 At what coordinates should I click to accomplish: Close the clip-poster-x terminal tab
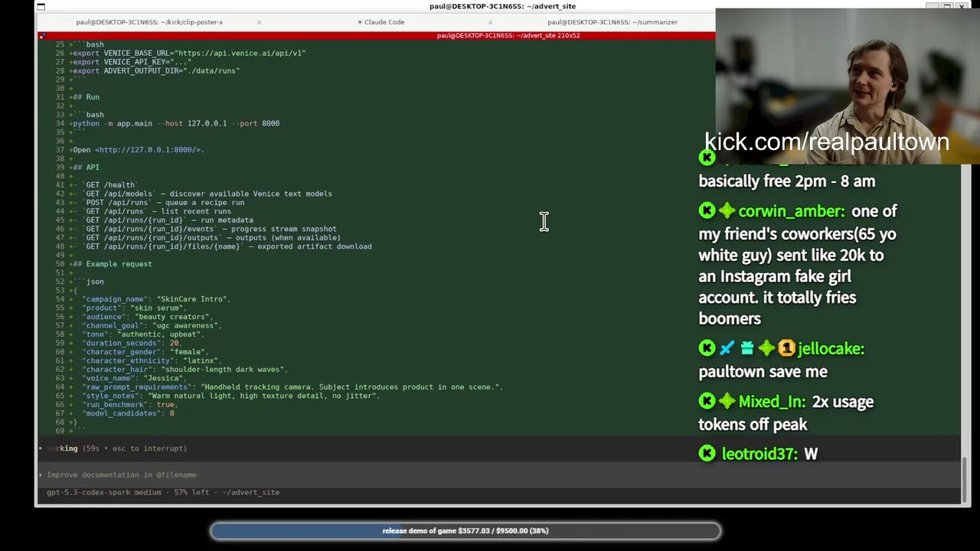259,22
